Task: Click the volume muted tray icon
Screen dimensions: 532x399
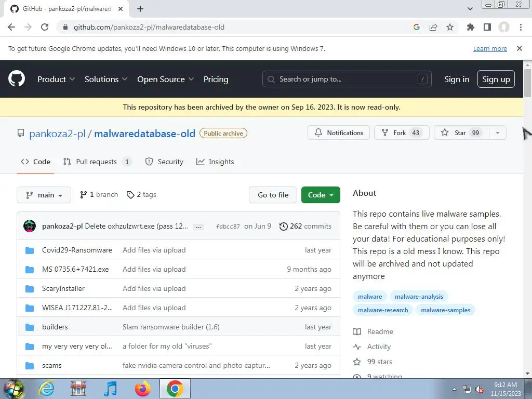Action: [x=480, y=390]
